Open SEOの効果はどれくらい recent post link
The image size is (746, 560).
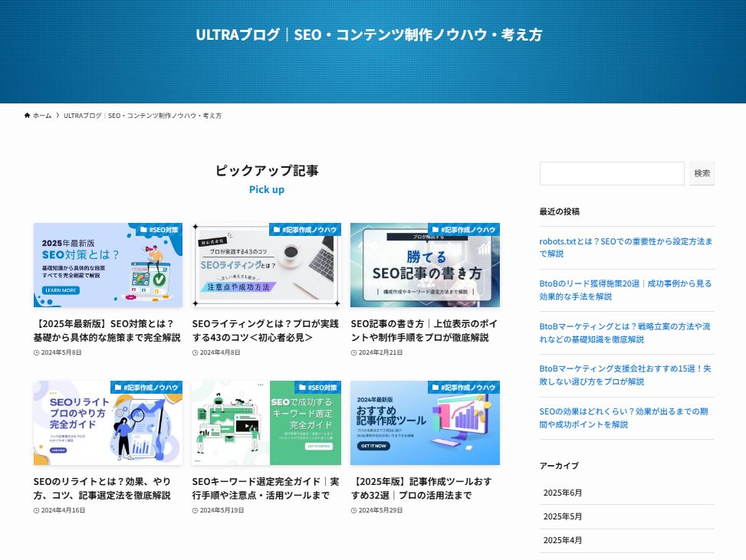625,418
